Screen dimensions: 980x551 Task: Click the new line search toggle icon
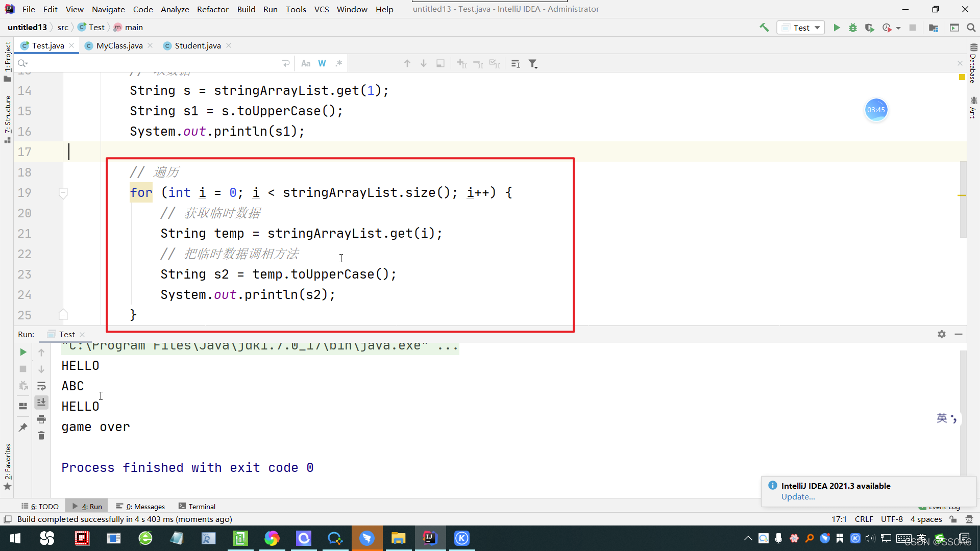point(286,64)
